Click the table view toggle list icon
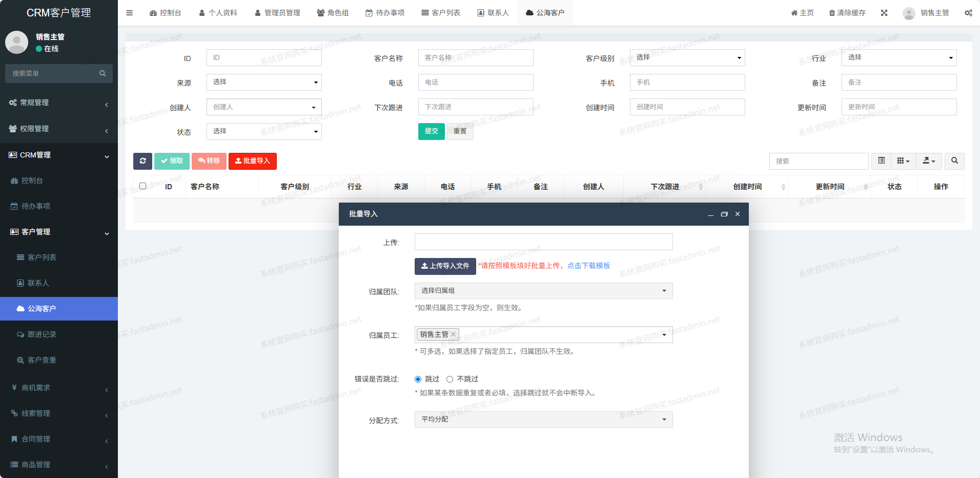The height and width of the screenshot is (478, 980). tap(882, 161)
